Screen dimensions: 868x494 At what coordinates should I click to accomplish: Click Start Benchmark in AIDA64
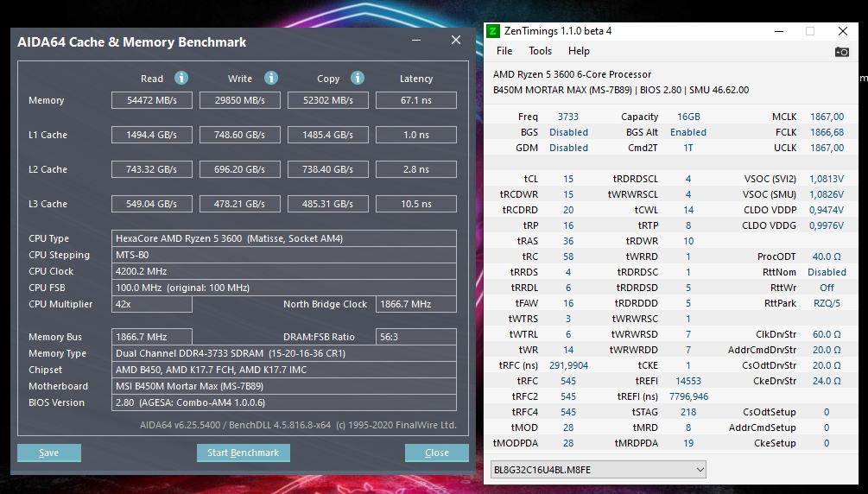(x=243, y=453)
